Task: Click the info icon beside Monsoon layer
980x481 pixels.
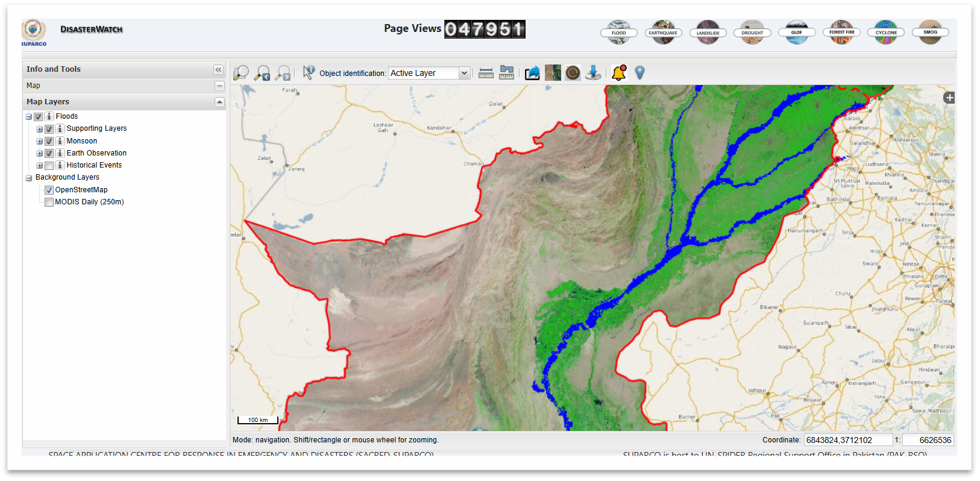Action: click(x=60, y=141)
